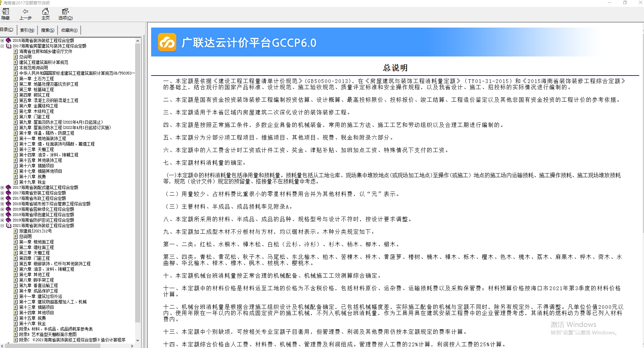The width and height of the screenshot is (644, 348).
Task: Open 第四章 砌筑工程 topic
Action: click(x=34, y=95)
